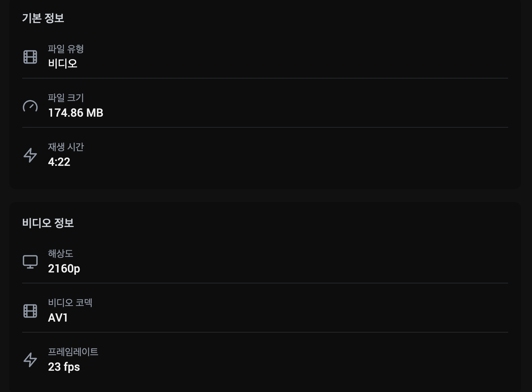This screenshot has width=532, height=392.
Task: Select the 비디오 file type value
Action: 63,64
